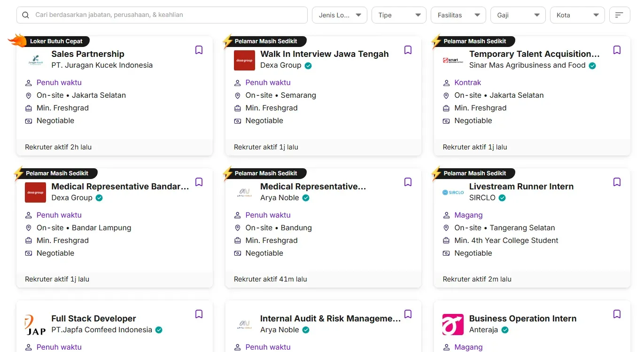Screen dimensions: 644x352
Task: Open Internal Audit & Risk Management listing
Action: (x=330, y=319)
